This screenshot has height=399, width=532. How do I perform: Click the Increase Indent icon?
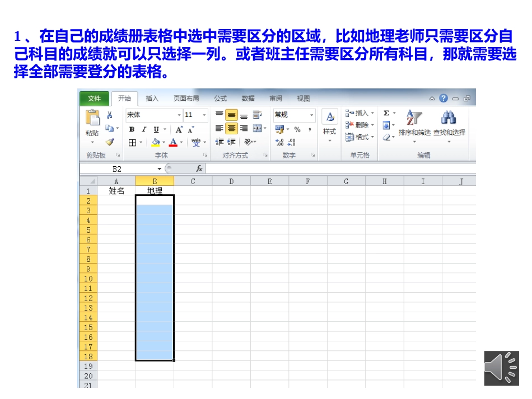tap(231, 142)
